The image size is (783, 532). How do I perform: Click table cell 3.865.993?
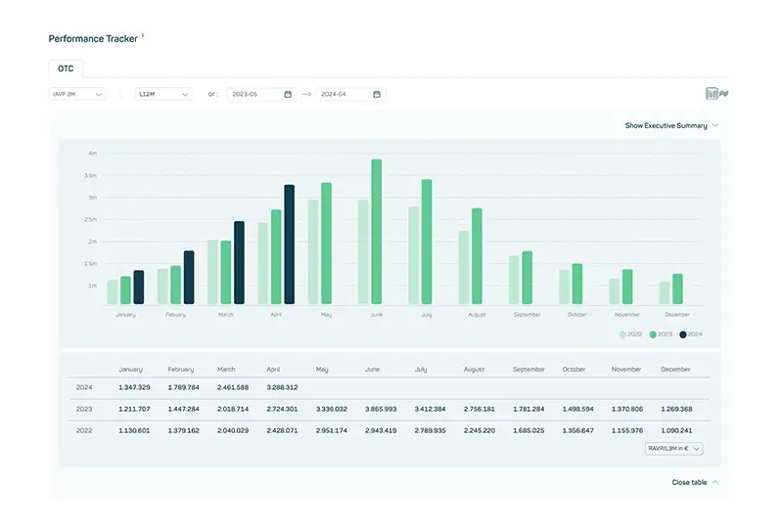pos(381,409)
